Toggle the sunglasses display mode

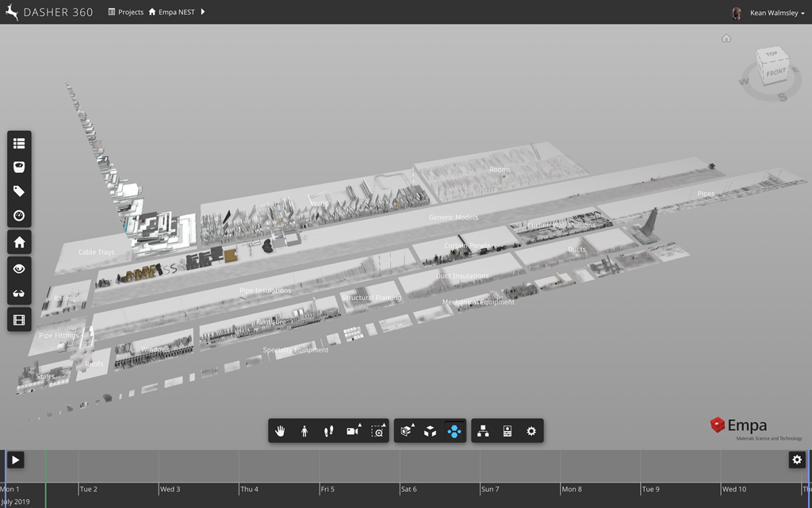pyautogui.click(x=19, y=294)
